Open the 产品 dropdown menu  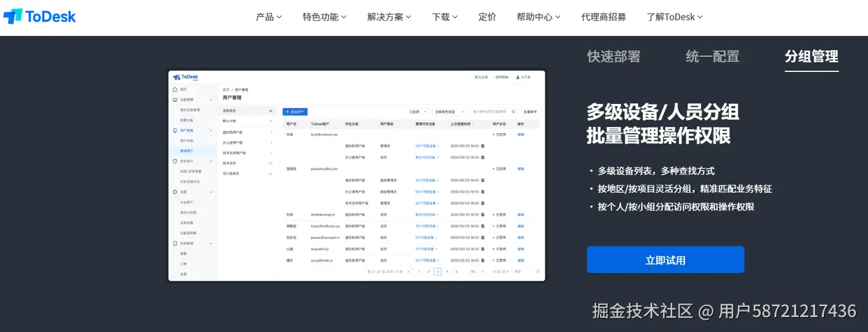pos(269,17)
